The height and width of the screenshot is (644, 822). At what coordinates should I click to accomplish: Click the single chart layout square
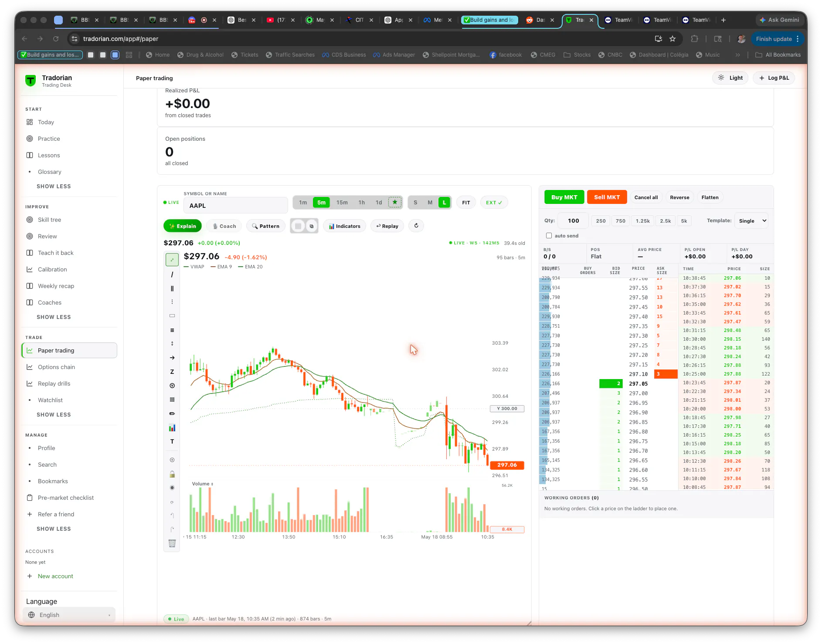click(298, 226)
